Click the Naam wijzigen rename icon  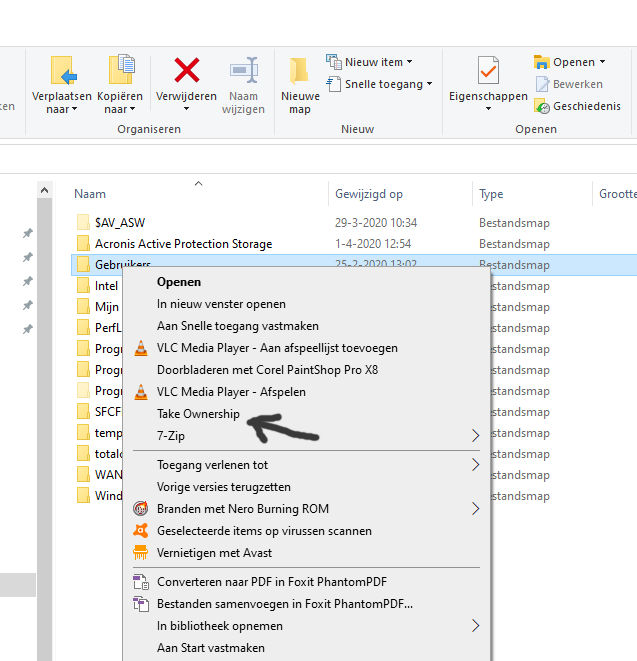pyautogui.click(x=243, y=72)
